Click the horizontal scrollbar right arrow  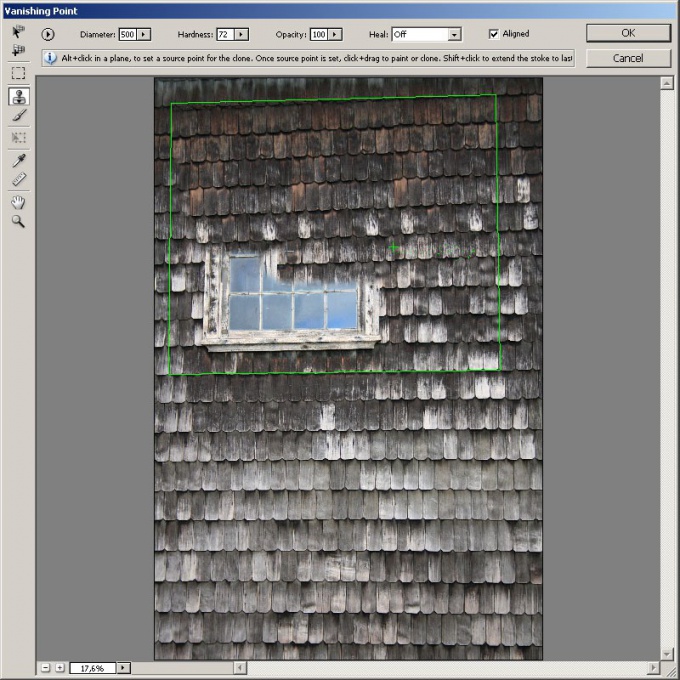point(653,667)
